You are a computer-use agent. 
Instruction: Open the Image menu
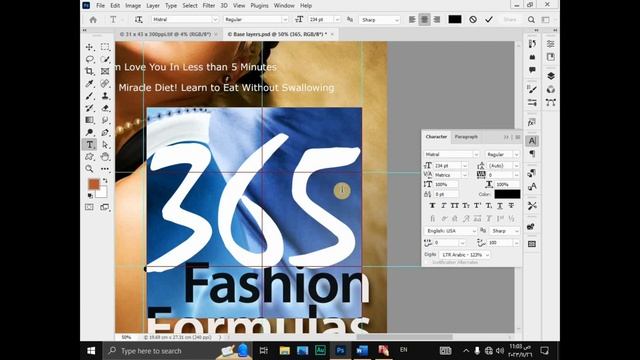coord(133,6)
